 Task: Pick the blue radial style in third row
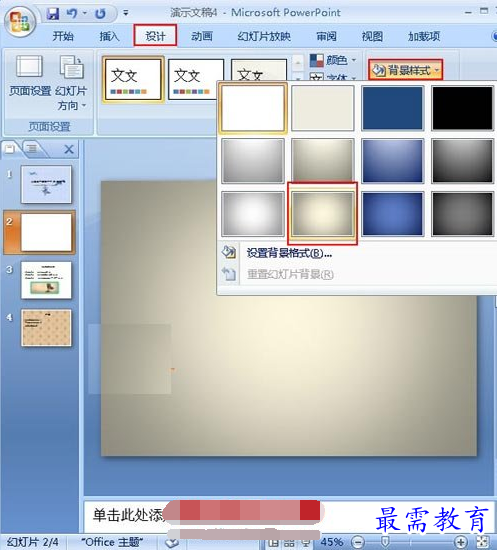coord(392,214)
